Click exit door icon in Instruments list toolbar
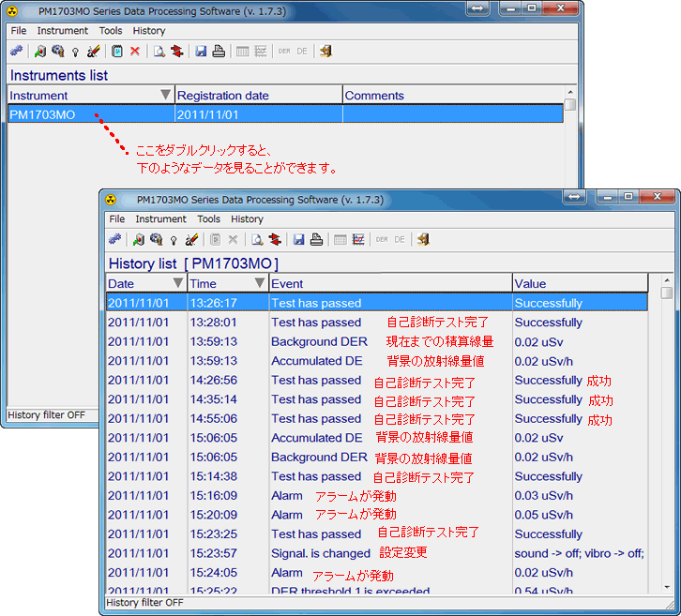Image resolution: width=681 pixels, height=616 pixels. pyautogui.click(x=325, y=52)
